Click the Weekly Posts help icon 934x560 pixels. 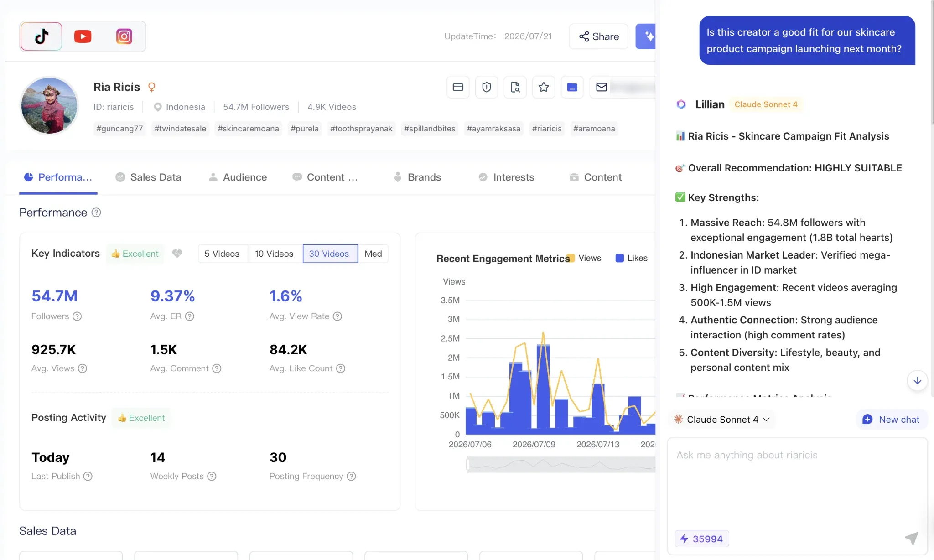[212, 477]
